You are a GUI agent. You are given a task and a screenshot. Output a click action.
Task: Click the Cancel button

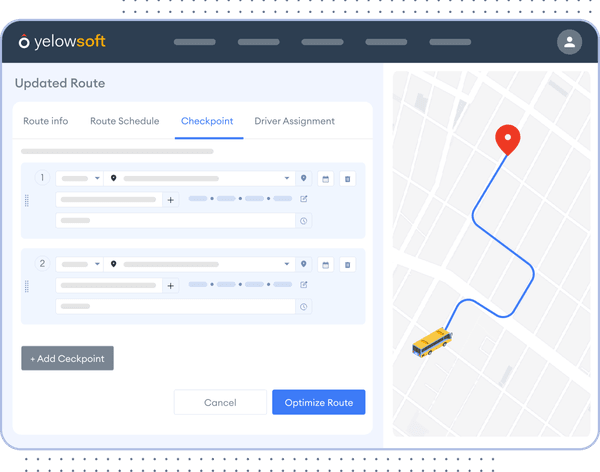coord(220,402)
